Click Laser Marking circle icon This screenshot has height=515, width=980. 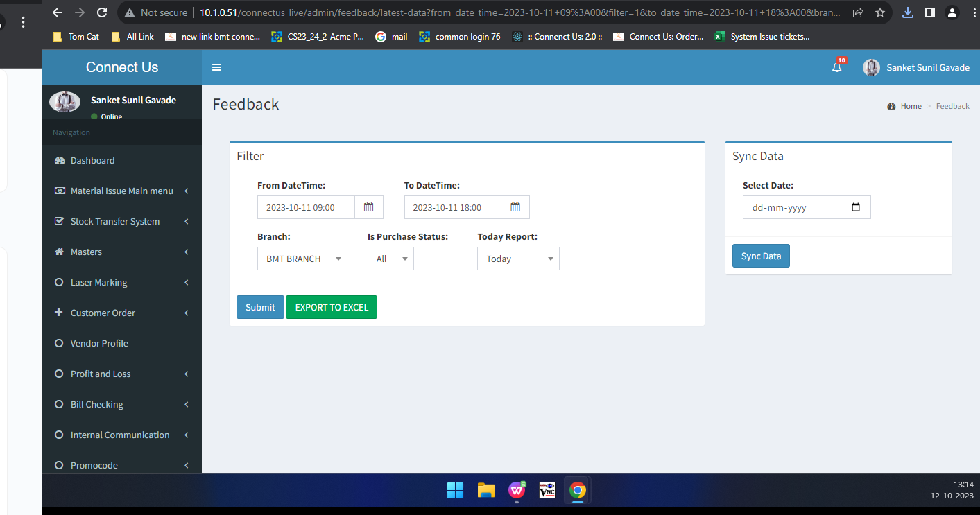59,282
